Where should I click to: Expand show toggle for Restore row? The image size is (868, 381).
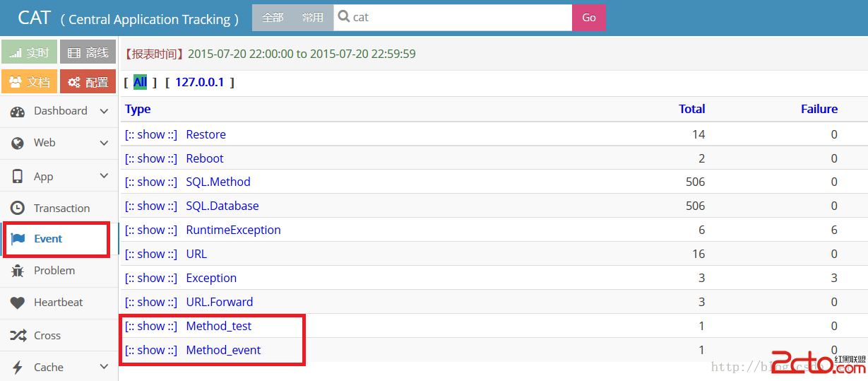coord(151,134)
